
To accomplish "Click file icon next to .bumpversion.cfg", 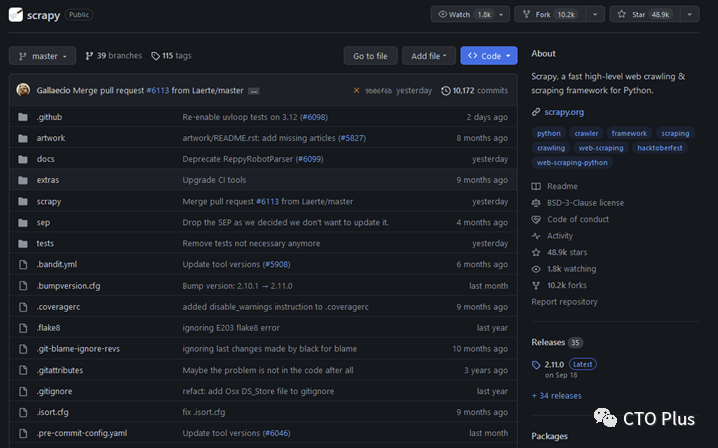I will (x=23, y=286).
